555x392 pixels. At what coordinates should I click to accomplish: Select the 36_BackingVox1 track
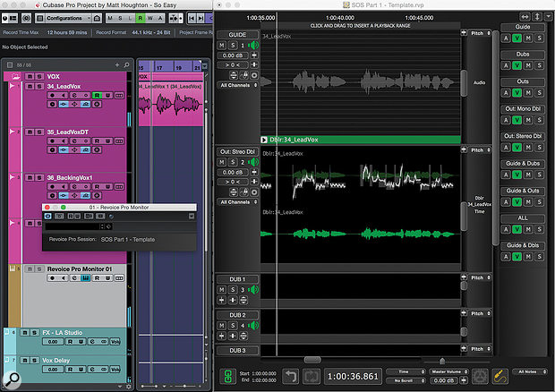click(x=70, y=177)
